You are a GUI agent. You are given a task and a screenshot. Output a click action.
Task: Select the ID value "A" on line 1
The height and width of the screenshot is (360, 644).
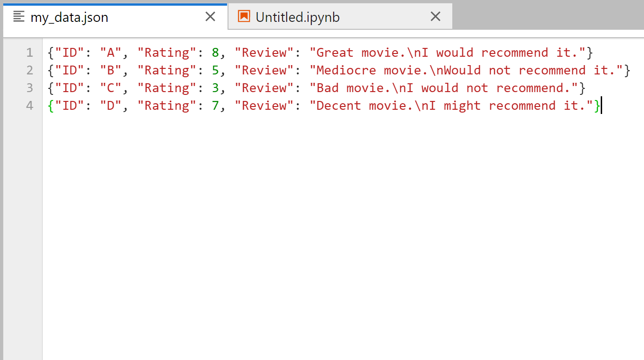pyautogui.click(x=110, y=52)
